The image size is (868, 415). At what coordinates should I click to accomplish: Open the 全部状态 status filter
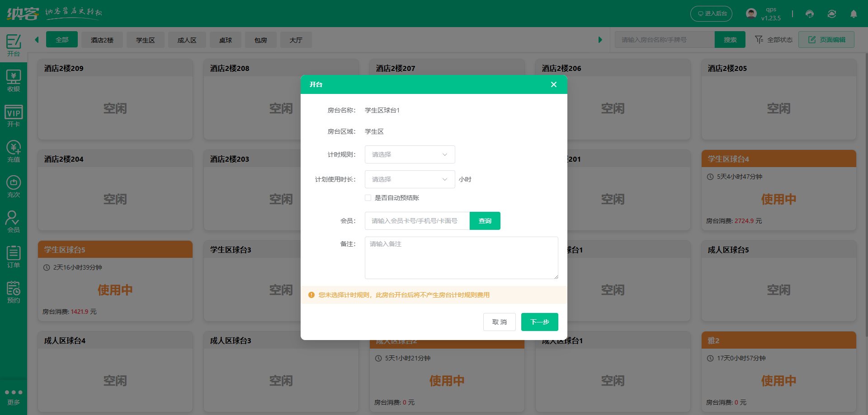tap(774, 40)
